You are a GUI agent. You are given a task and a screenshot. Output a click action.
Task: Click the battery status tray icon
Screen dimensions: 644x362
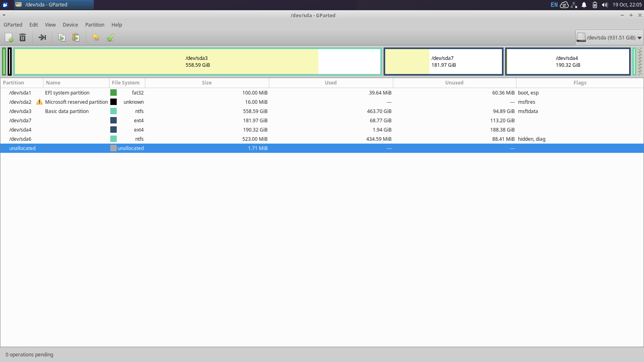coord(595,5)
